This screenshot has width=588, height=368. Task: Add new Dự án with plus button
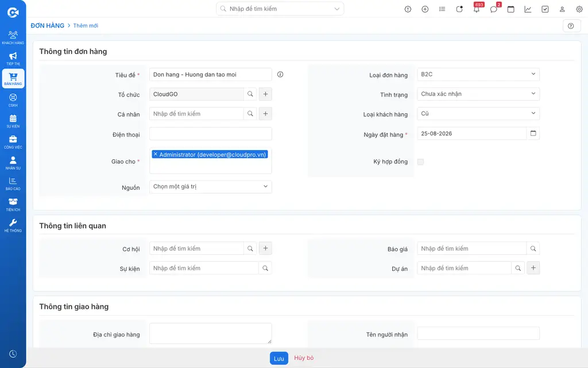(533, 268)
